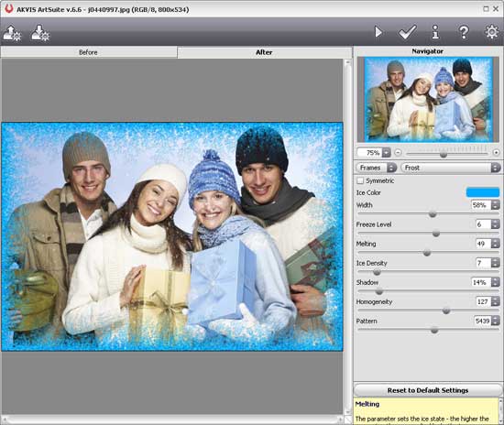
Task: Enable the Symmetric checkbox
Action: click(x=360, y=180)
